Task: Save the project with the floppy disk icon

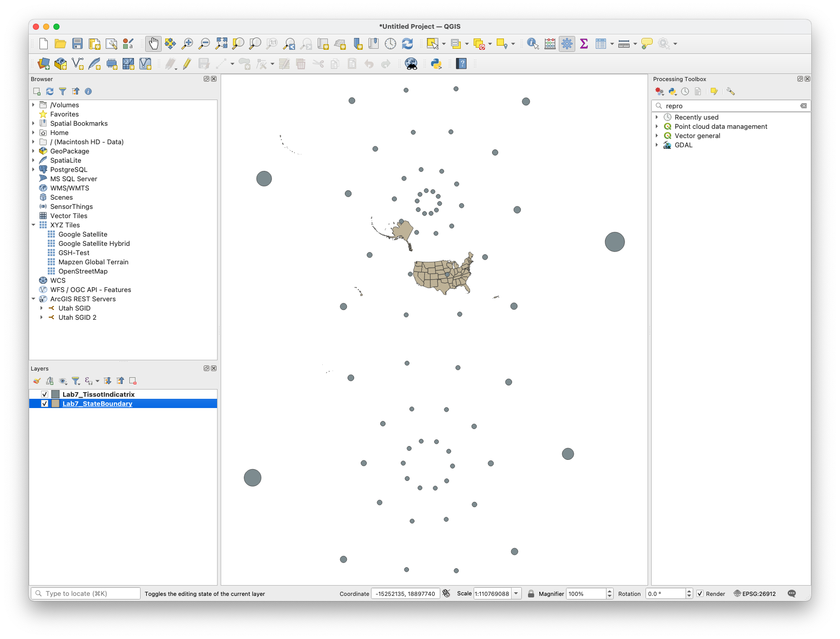Action: point(77,44)
